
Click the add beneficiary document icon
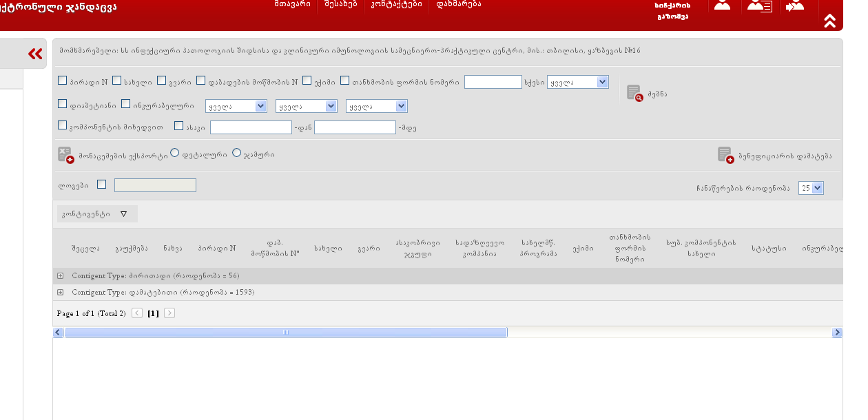(725, 155)
